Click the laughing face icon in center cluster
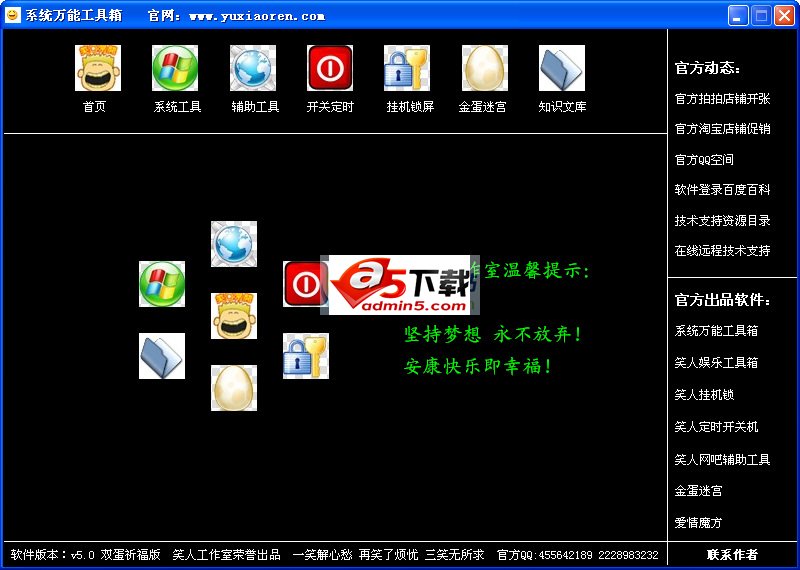Viewport: 800px width, 570px height. (x=234, y=315)
